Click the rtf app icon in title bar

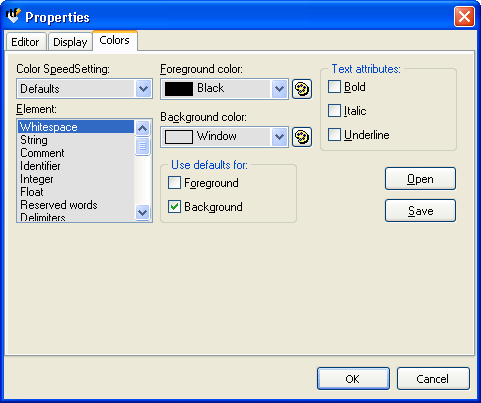pos(13,16)
